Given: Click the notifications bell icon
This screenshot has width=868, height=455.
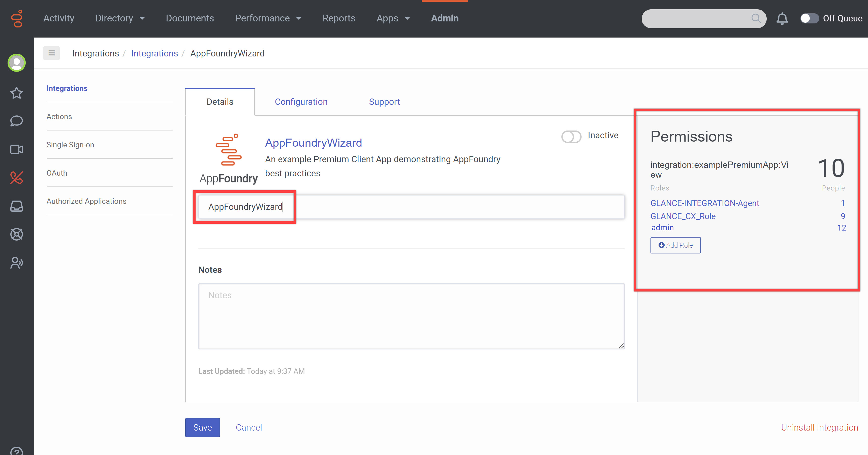Looking at the screenshot, I should [782, 19].
